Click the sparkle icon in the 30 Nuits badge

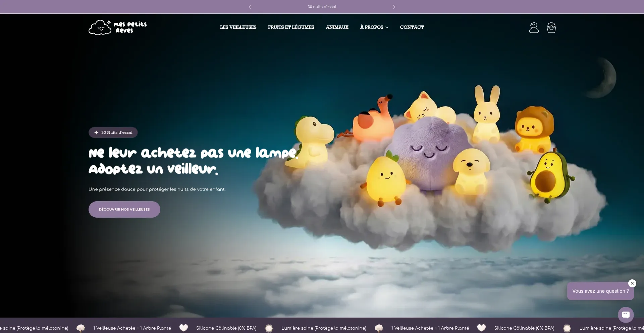coord(96,132)
